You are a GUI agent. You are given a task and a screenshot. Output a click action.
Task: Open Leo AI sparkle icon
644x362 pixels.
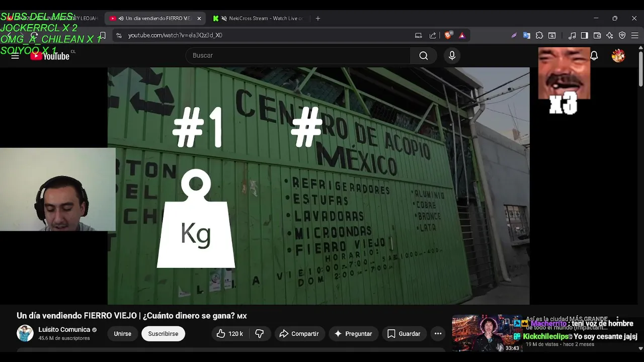tap(610, 35)
